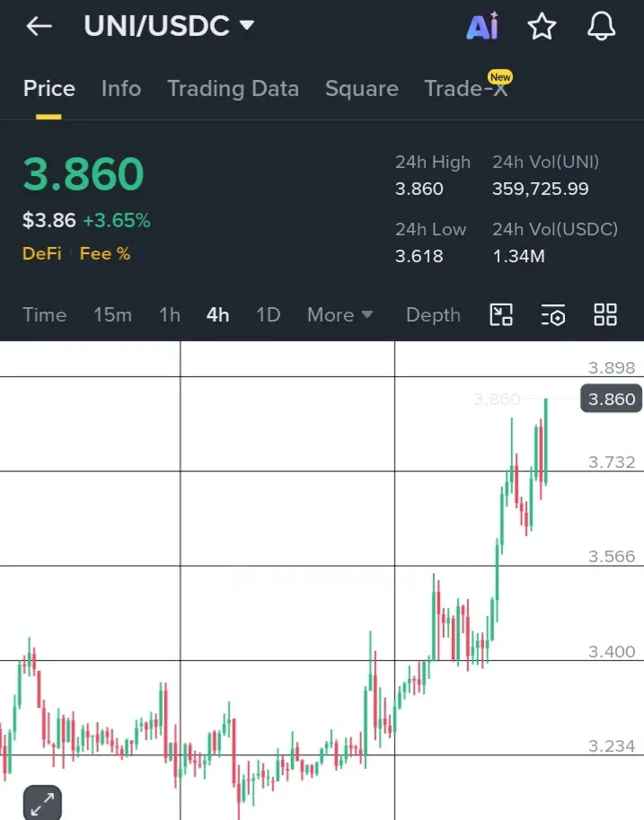The width and height of the screenshot is (644, 820).
Task: Click the 3.400 price axis label
Action: 612,652
